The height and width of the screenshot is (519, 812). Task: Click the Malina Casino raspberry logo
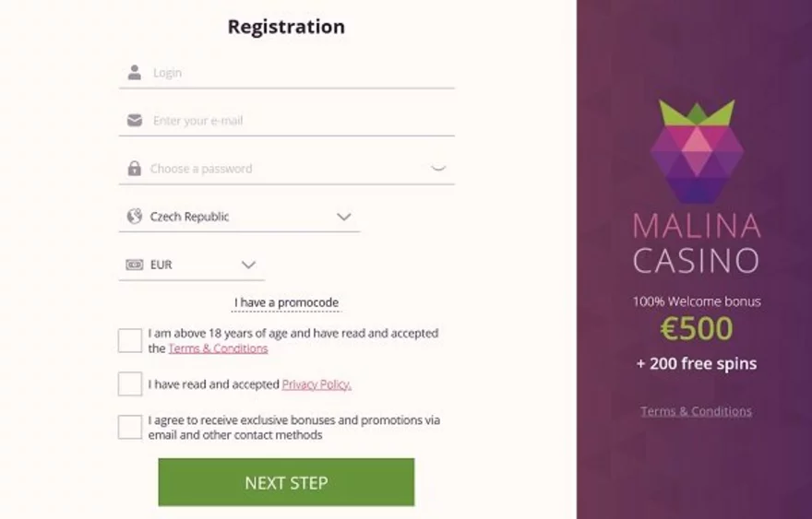tap(696, 151)
